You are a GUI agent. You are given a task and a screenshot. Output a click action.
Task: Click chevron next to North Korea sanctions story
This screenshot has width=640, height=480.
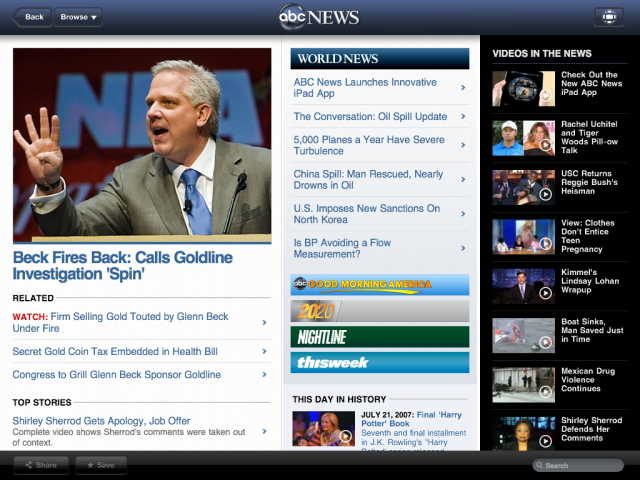[463, 214]
